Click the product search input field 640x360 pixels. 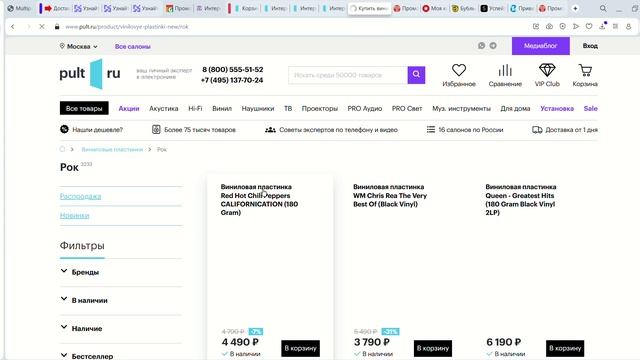pyautogui.click(x=348, y=75)
